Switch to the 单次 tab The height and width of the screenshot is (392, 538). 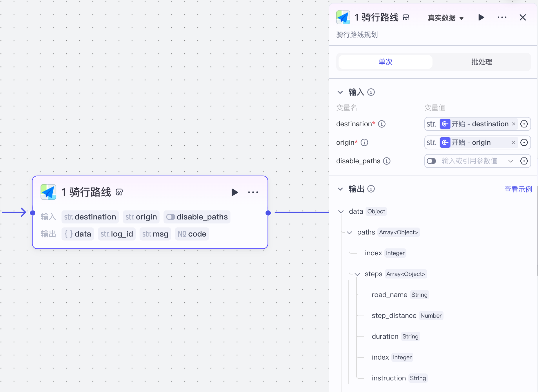[x=386, y=62]
